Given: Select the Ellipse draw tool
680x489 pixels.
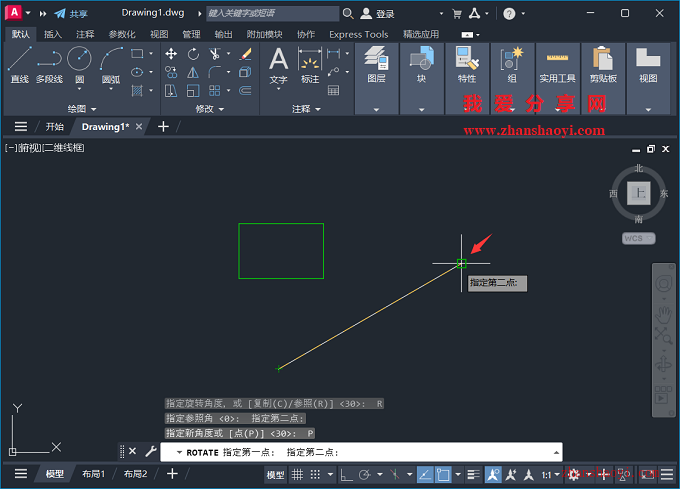Looking at the screenshot, I should pos(137,72).
